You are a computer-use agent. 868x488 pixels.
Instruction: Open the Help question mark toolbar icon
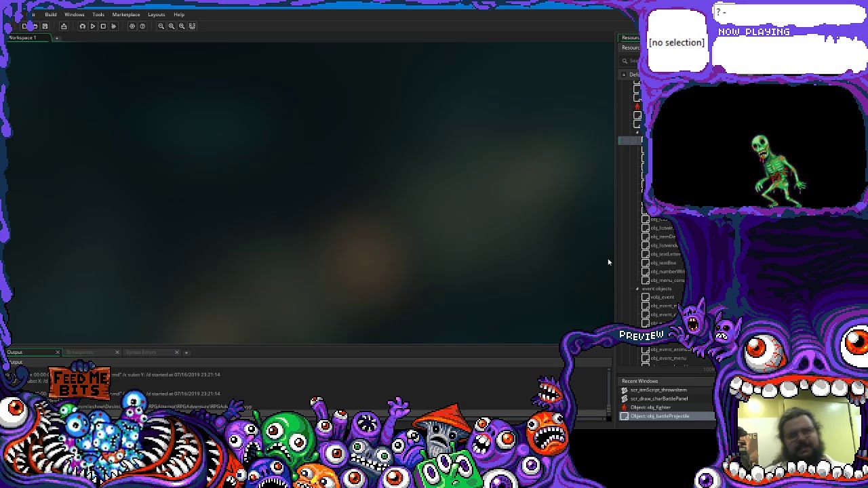point(142,26)
